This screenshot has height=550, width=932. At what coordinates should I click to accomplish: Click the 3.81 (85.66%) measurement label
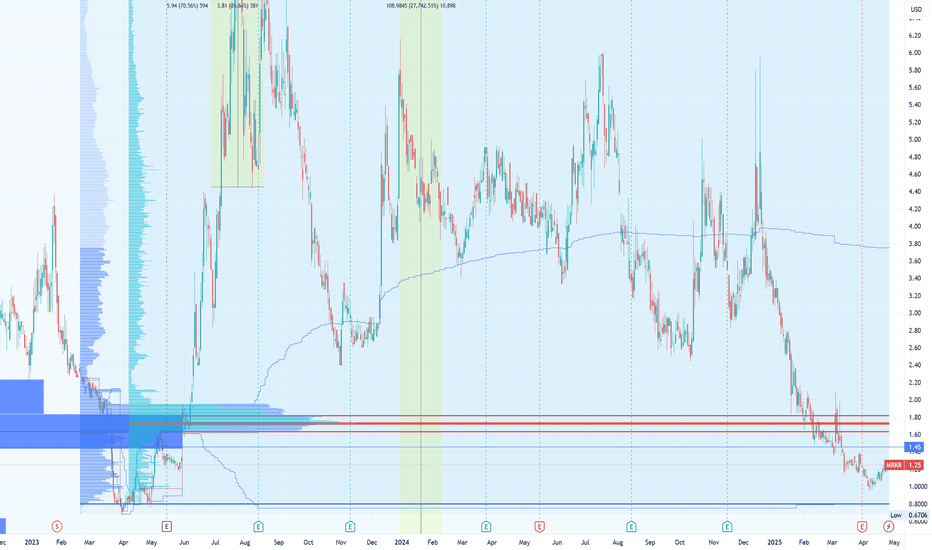pyautogui.click(x=238, y=6)
